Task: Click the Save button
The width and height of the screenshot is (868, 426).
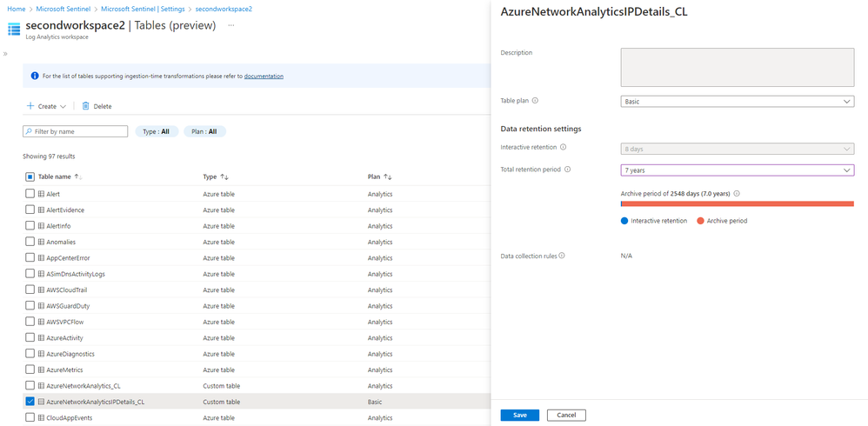Action: 520,415
